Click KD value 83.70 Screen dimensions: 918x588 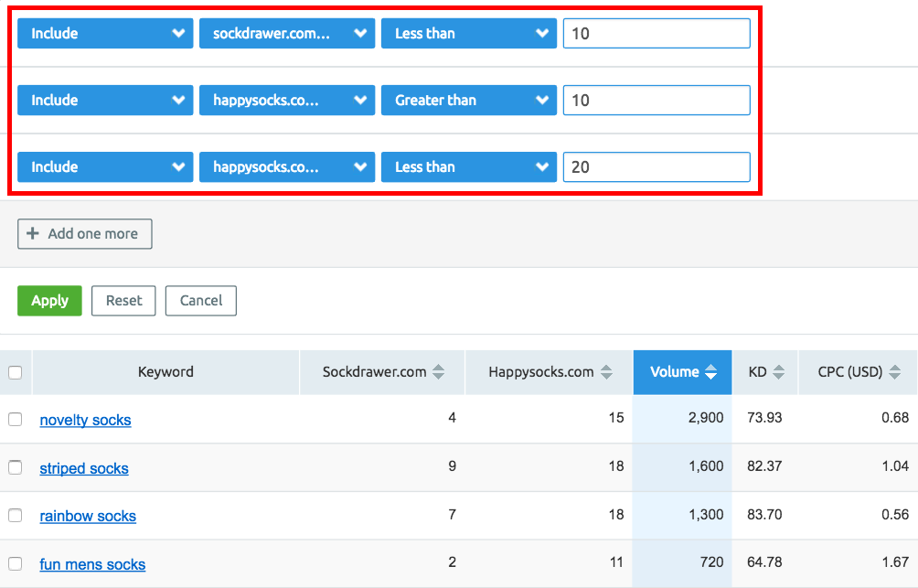[764, 514]
